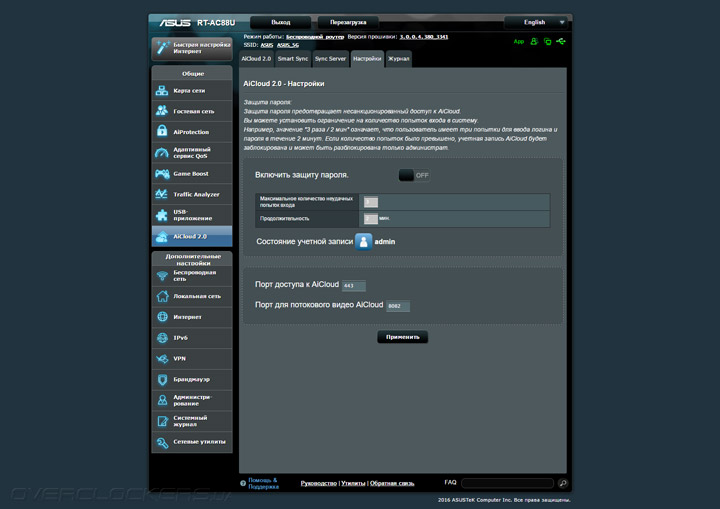
Task: Select the AiCloud 2.0 cloud icon
Action: click(162, 236)
